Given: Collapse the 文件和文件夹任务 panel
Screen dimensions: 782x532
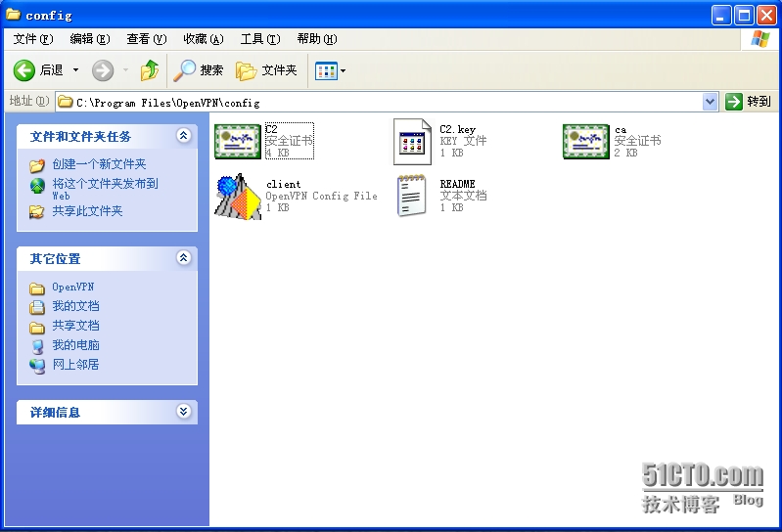Looking at the screenshot, I should pyautogui.click(x=184, y=136).
